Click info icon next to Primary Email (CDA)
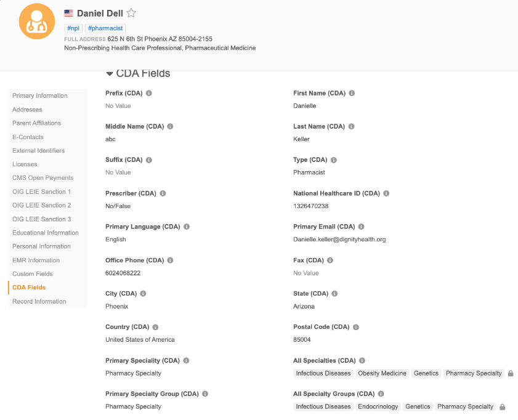The image size is (518, 420). click(362, 227)
